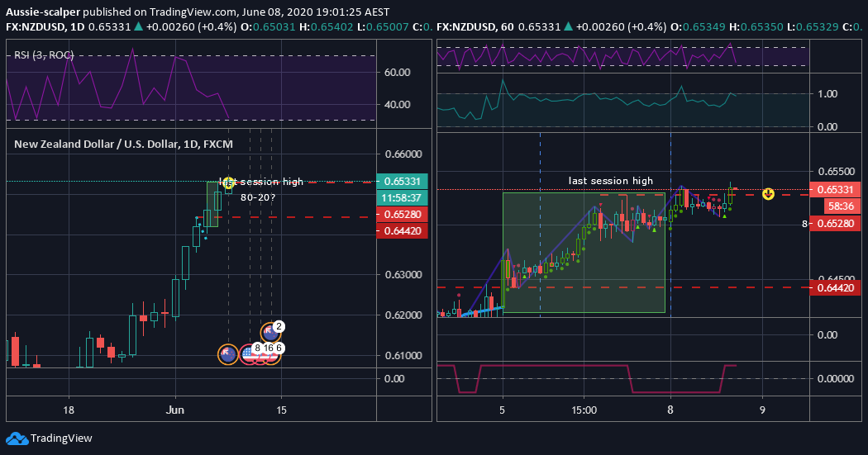Click the event count badge showing 8
The image size is (868, 455).
tap(257, 348)
